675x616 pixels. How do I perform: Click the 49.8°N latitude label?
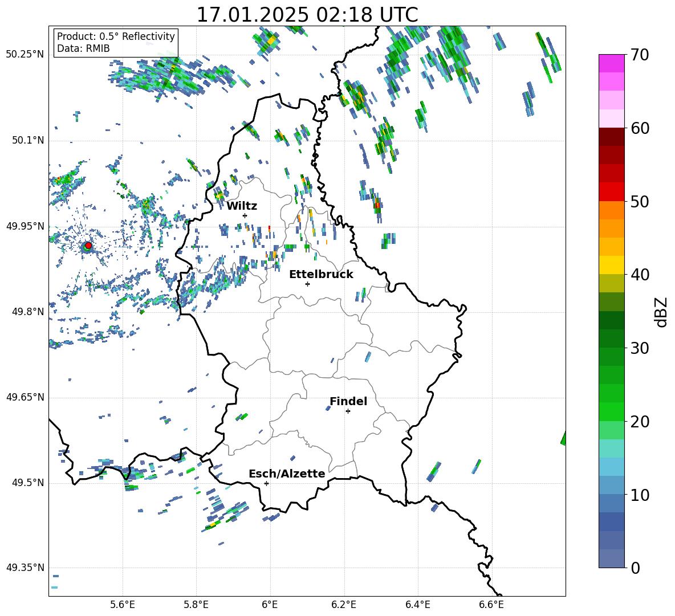coord(29,312)
